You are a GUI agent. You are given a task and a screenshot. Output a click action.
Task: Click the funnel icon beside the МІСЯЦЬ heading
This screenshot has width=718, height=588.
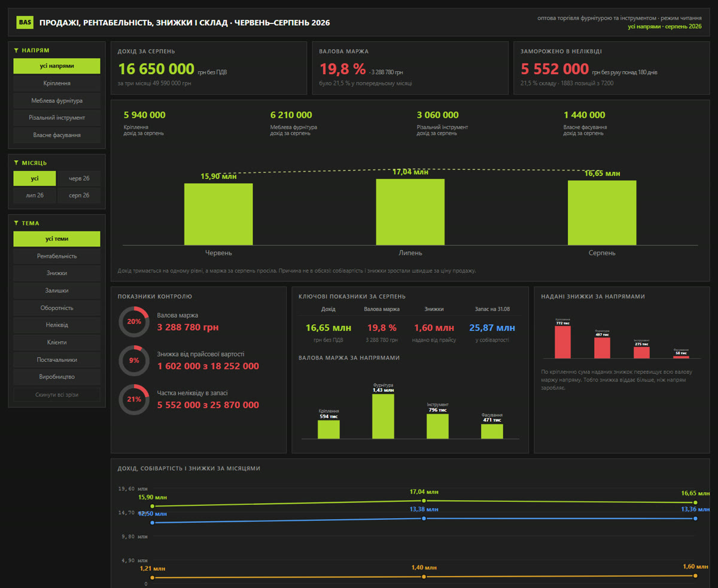click(17, 163)
